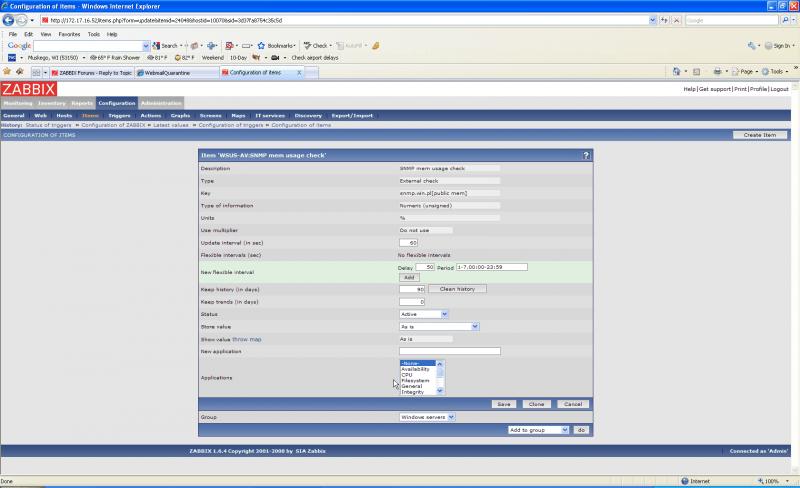Click the Clean history button

point(457,289)
